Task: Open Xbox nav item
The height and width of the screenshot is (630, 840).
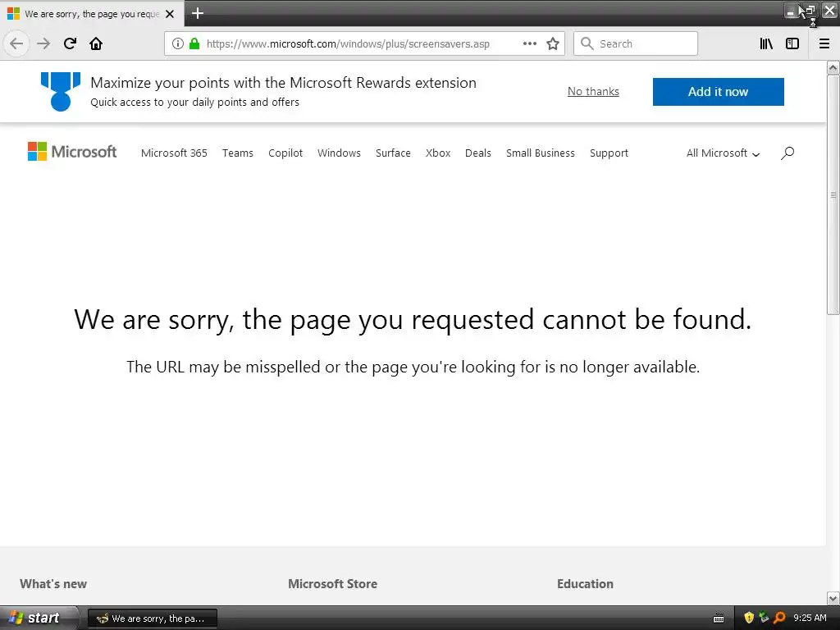Action: pos(438,153)
